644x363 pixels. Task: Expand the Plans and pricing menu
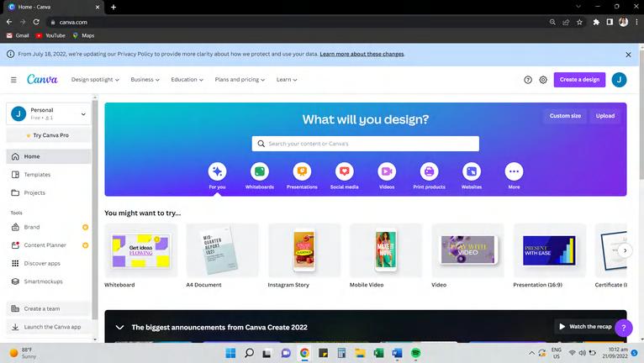coord(240,80)
